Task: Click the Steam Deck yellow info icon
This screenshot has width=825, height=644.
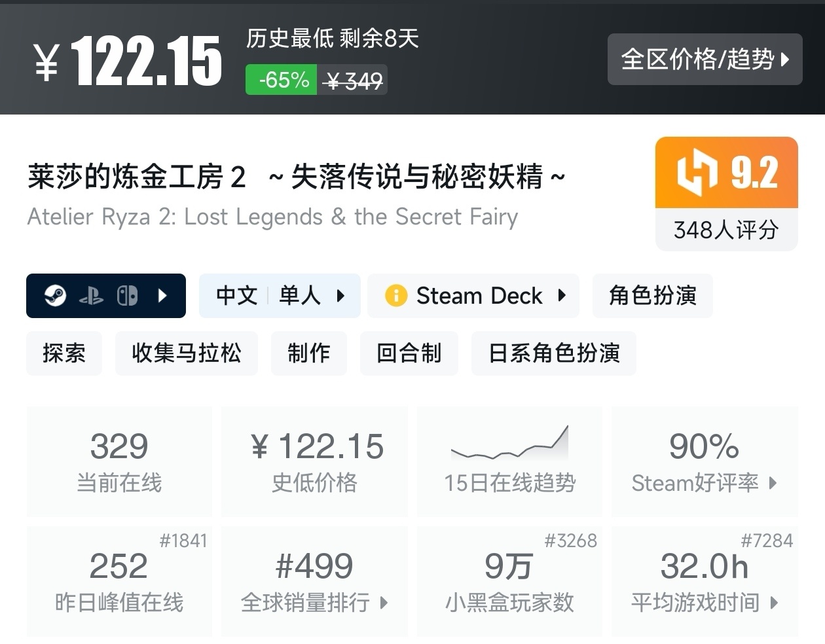Action: click(x=396, y=296)
